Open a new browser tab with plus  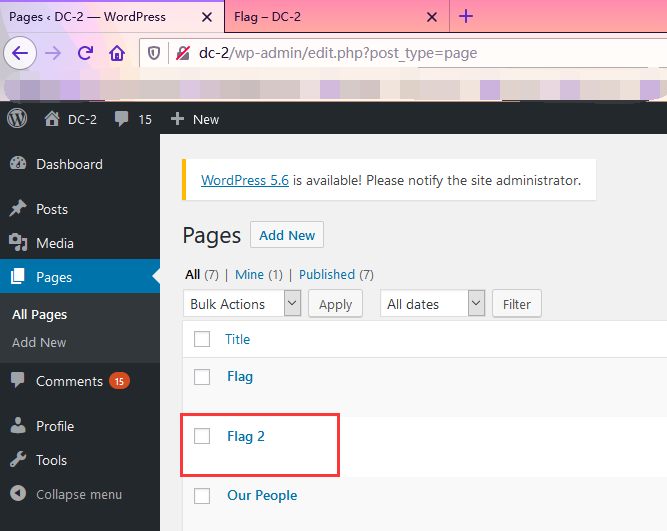[466, 16]
